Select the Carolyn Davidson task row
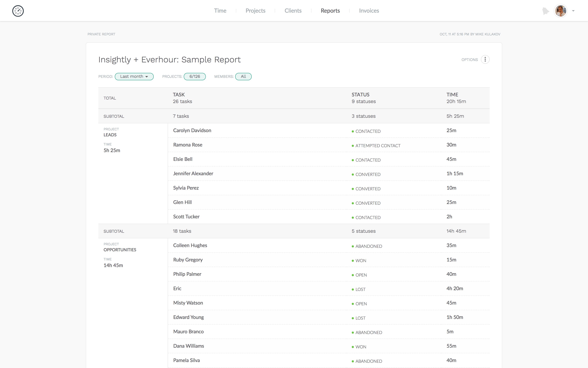This screenshot has height=368, width=588. 328,130
